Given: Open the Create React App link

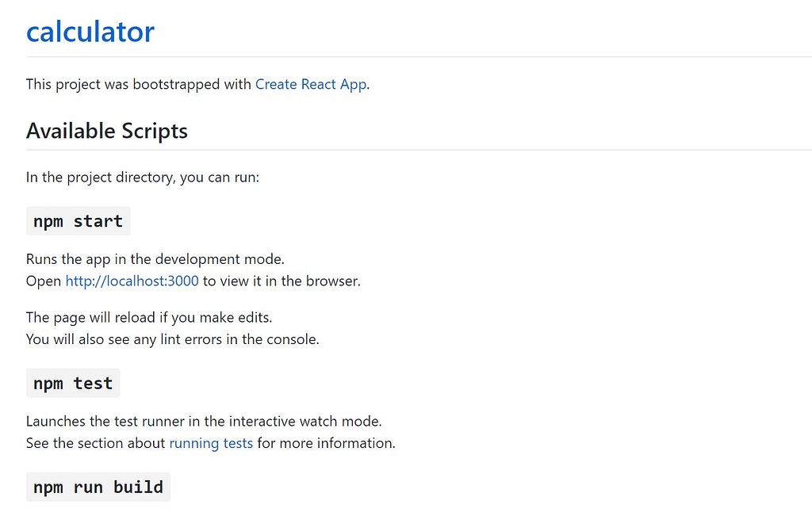Looking at the screenshot, I should click(310, 84).
